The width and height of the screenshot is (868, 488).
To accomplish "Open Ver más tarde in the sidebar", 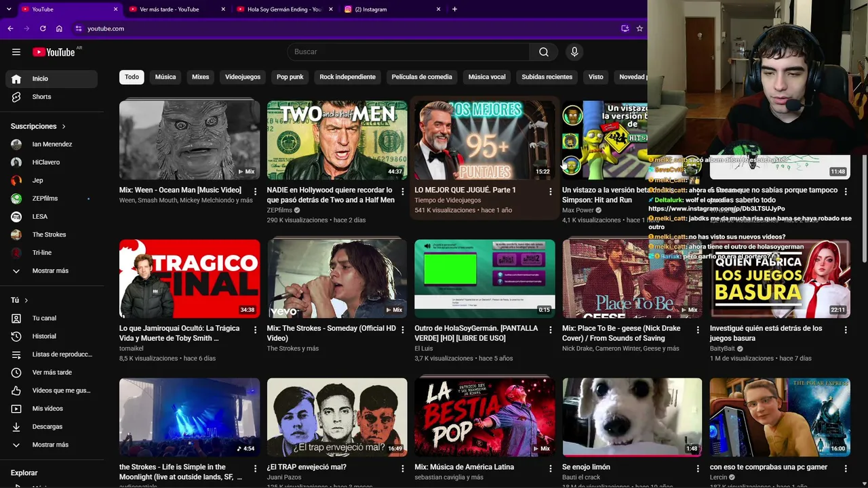I will click(x=52, y=373).
